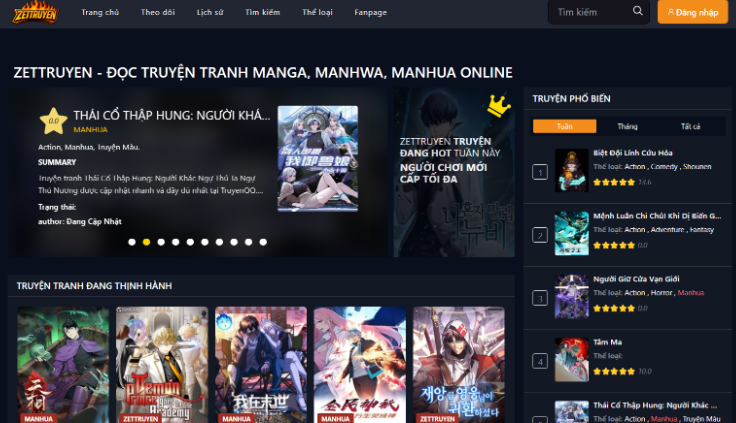
Task: Select the third carousel dot
Action: [161, 242]
